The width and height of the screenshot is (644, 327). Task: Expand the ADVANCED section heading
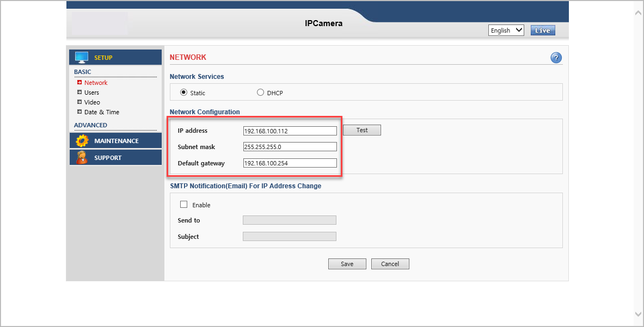[90, 125]
